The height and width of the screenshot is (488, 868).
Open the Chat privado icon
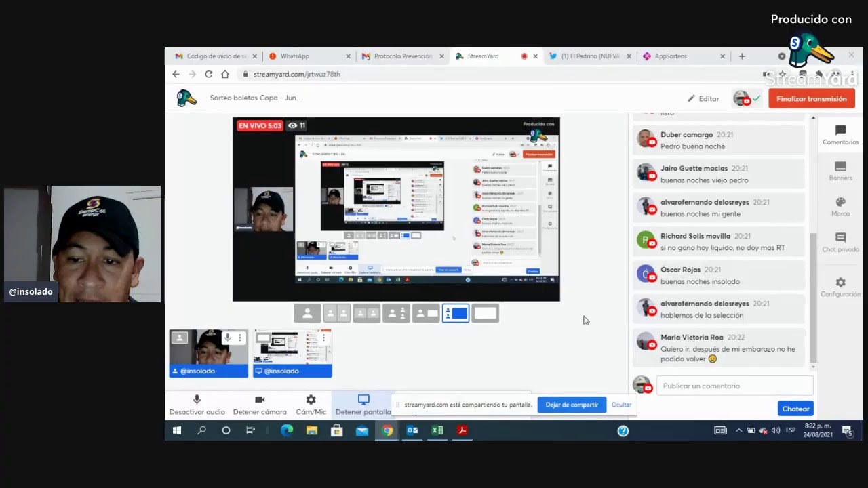(840, 243)
